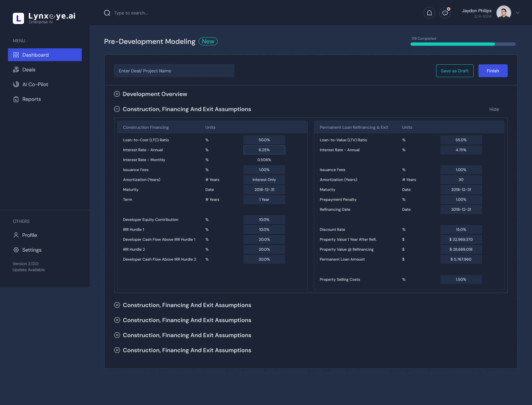532x405 pixels.
Task: Click Jaydon Philips profile avatar
Action: point(503,13)
